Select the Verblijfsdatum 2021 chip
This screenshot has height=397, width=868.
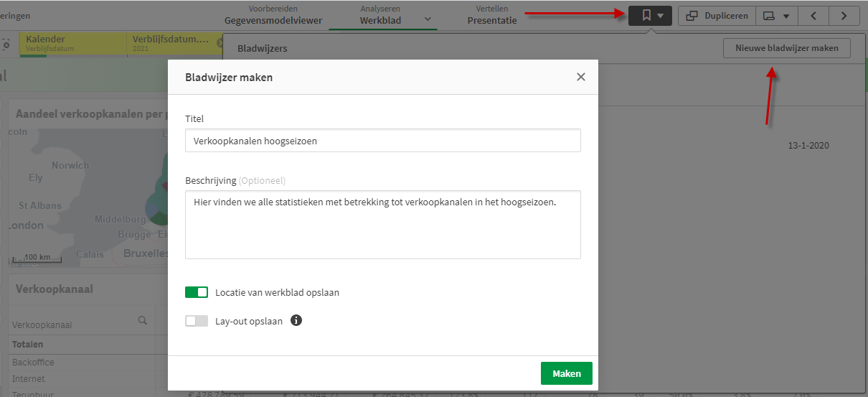point(172,43)
